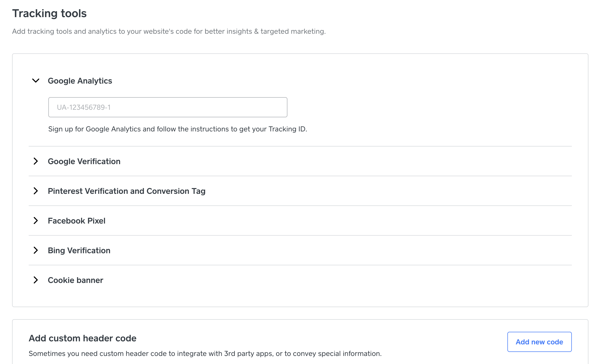599x364 pixels.
Task: Expand the Cookie banner chevron
Action: coord(36,280)
